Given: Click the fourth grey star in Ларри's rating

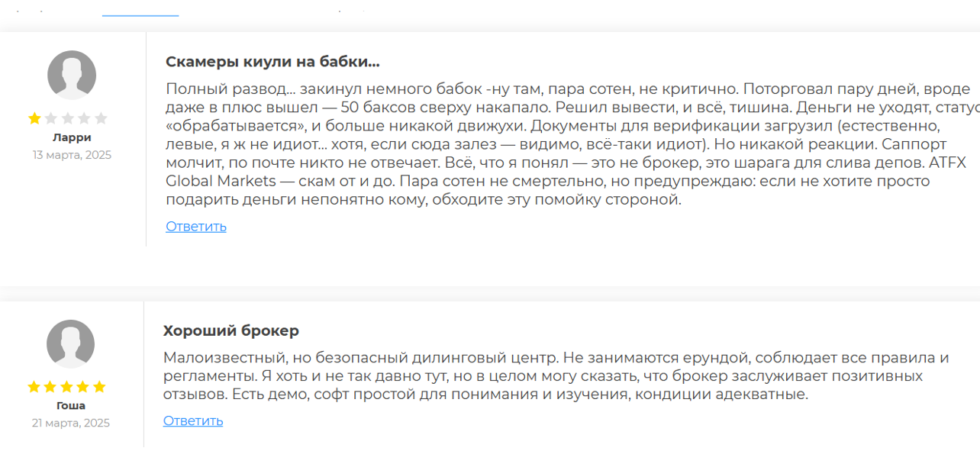Looking at the screenshot, I should (84, 118).
